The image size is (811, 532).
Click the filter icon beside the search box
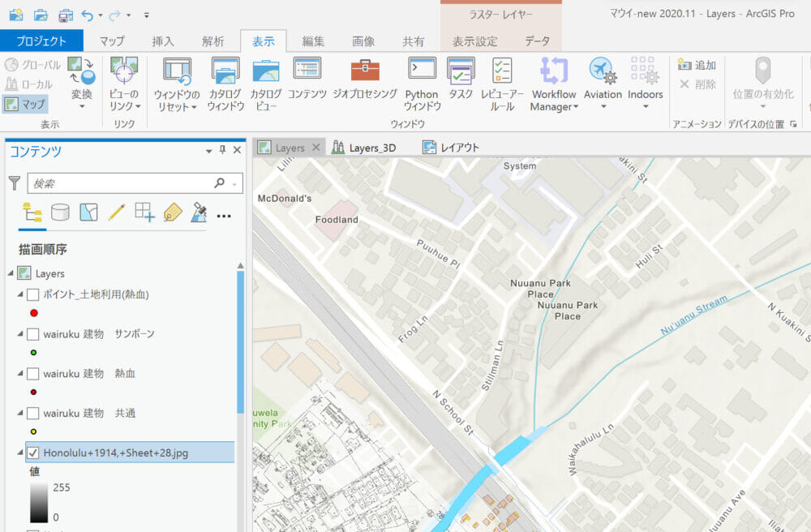click(15, 183)
